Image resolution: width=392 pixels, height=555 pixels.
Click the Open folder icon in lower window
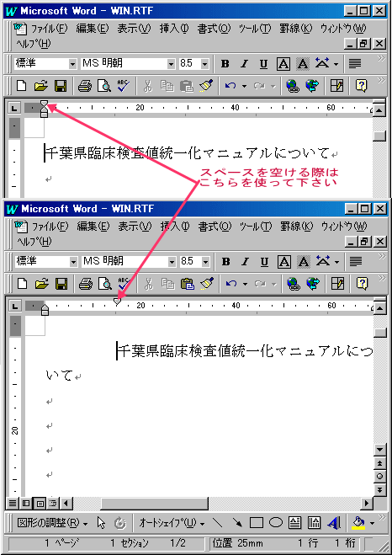42,283
